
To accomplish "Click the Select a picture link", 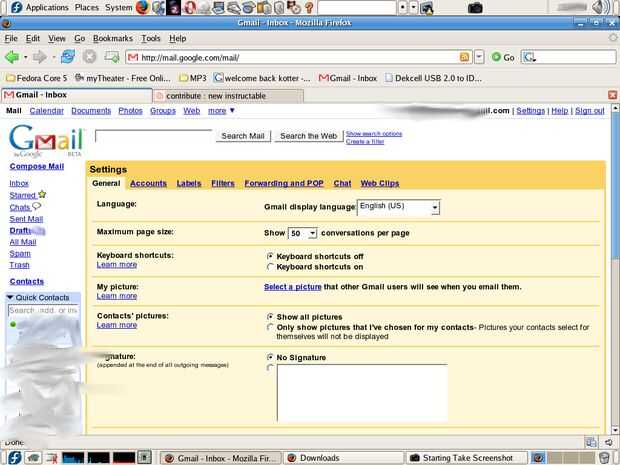I will [293, 287].
